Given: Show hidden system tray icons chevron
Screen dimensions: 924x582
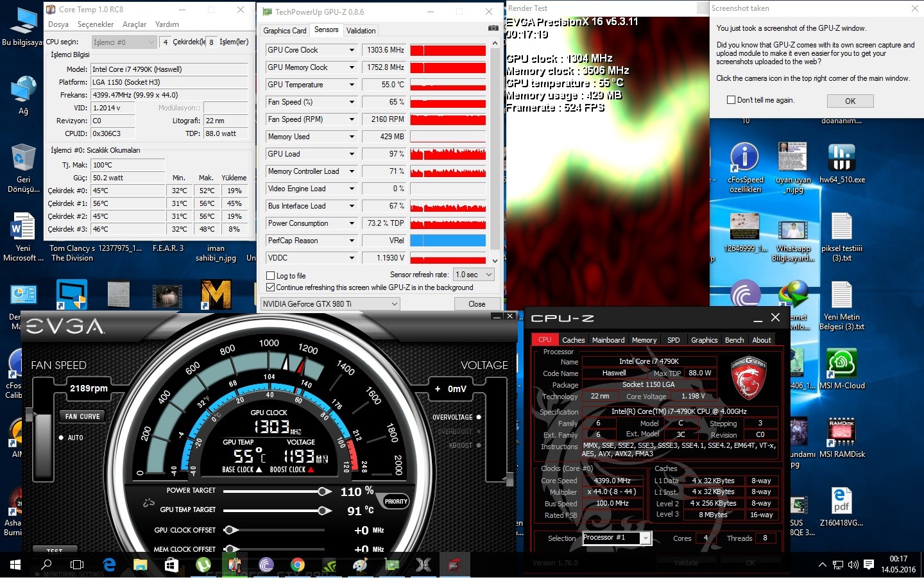Looking at the screenshot, I should (x=822, y=565).
